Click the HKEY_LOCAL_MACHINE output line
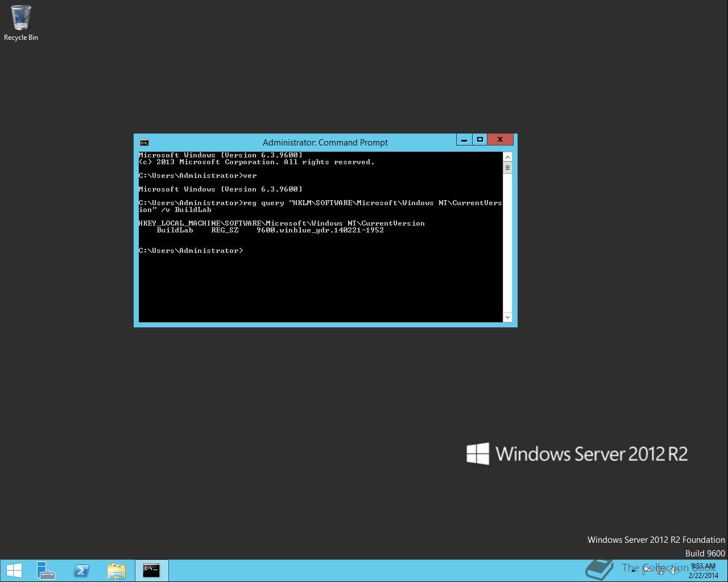This screenshot has width=728, height=582. click(x=282, y=223)
